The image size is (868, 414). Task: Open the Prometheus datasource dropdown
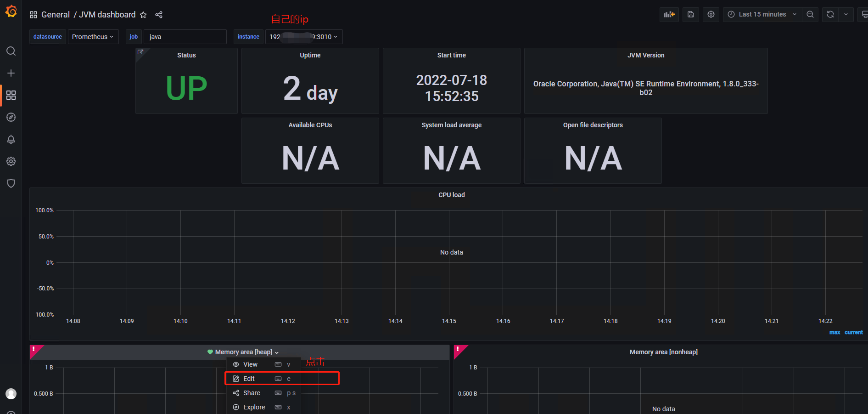(x=93, y=37)
